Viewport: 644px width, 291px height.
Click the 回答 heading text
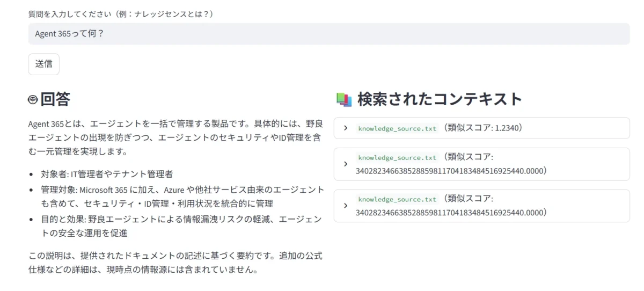55,99
